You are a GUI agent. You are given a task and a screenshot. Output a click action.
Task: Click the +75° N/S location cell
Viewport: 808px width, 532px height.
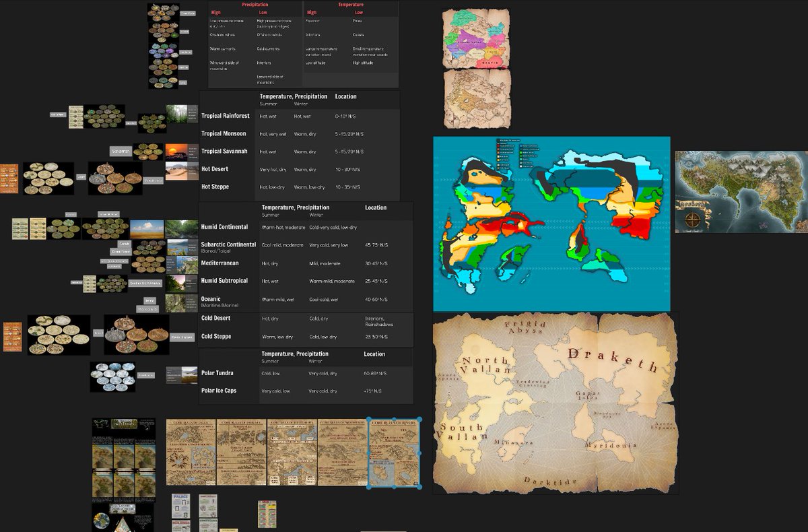[373, 391]
